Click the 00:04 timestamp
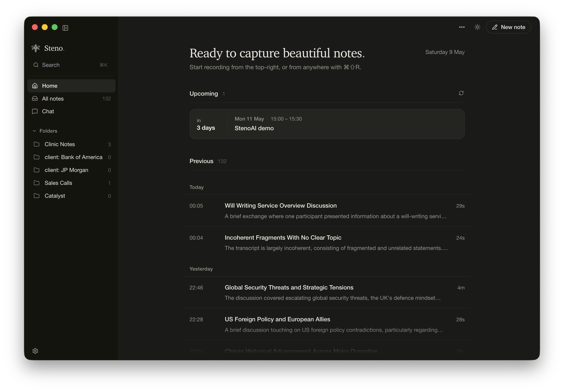Image resolution: width=564 pixels, height=392 pixels. click(196, 238)
